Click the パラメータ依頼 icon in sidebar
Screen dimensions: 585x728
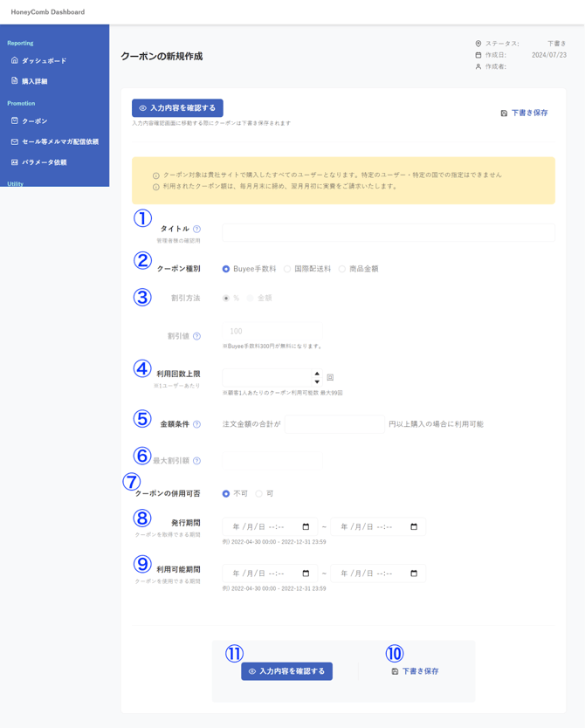14,162
